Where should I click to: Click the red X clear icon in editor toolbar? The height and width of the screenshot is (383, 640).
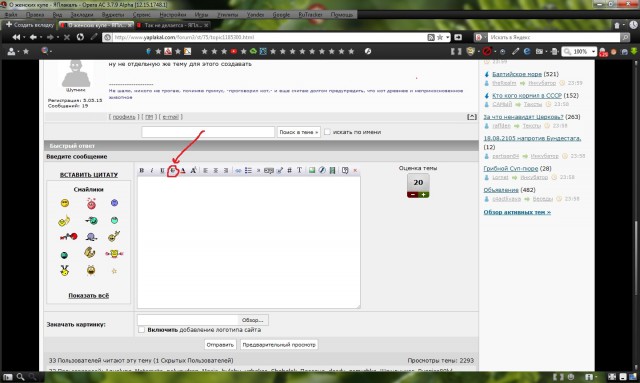tap(355, 170)
